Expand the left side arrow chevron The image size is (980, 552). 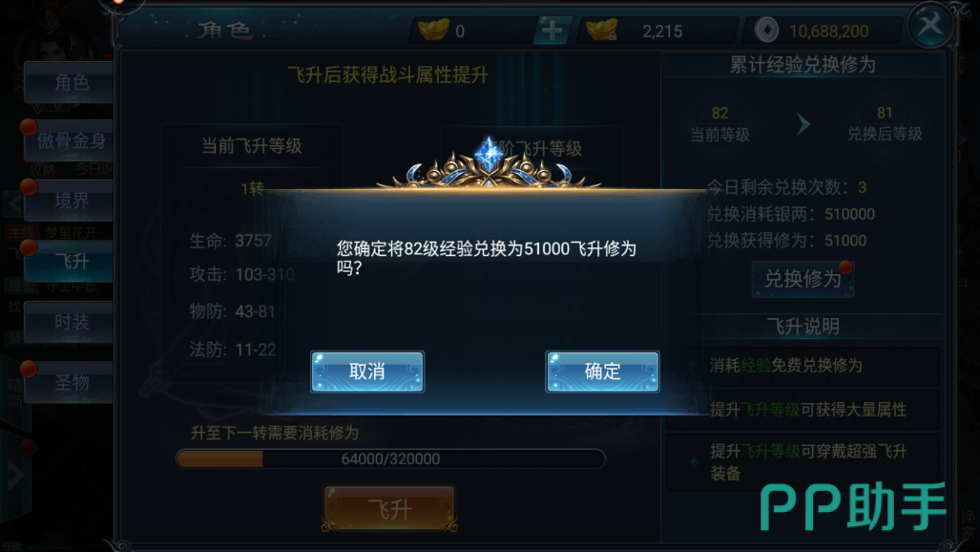(x=13, y=204)
